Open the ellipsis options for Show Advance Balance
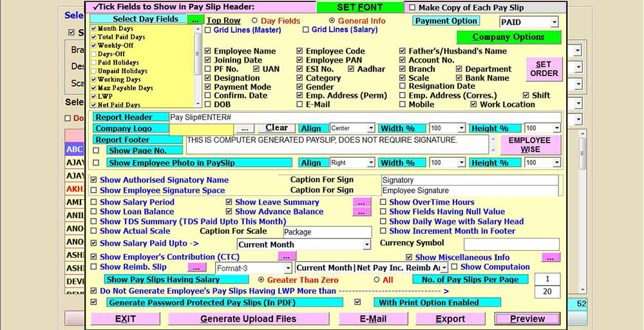This screenshot has width=644, height=330. [x=362, y=212]
